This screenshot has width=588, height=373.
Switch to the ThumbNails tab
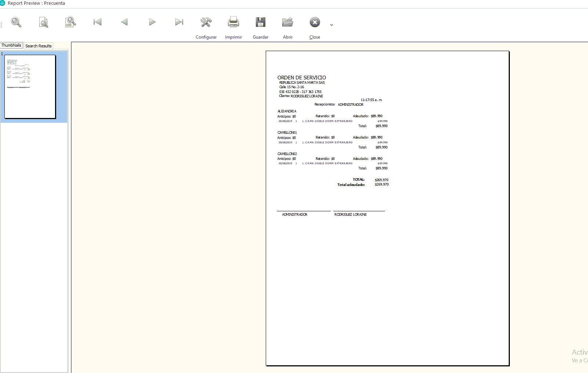(11, 46)
